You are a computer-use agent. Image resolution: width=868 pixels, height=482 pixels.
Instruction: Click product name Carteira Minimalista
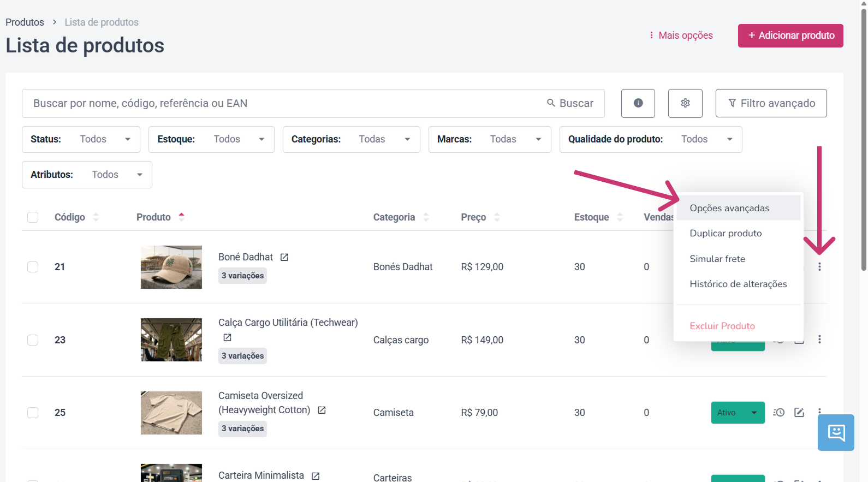(261, 475)
